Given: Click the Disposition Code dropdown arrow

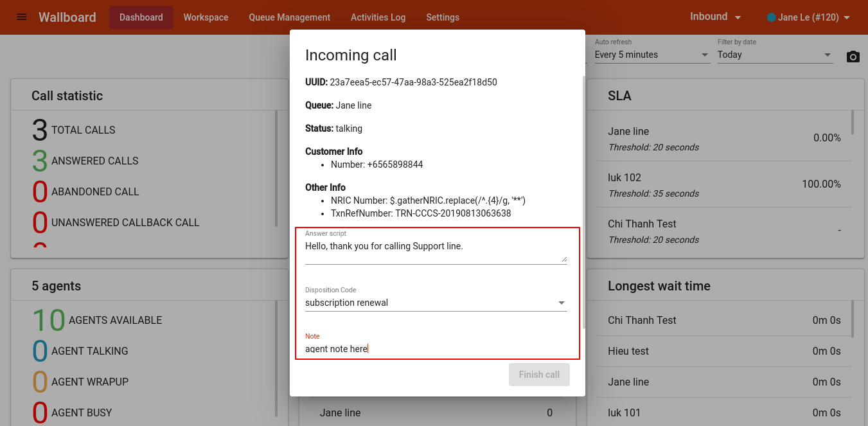Looking at the screenshot, I should (x=562, y=303).
